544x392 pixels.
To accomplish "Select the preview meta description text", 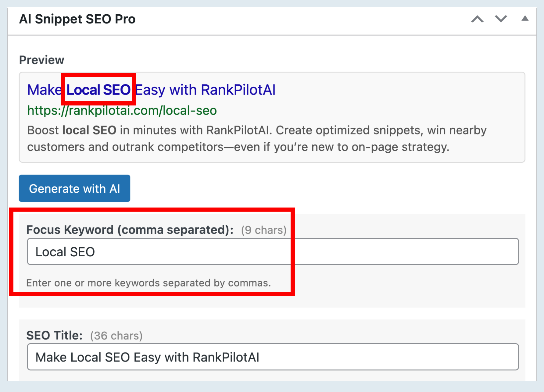I will [257, 138].
